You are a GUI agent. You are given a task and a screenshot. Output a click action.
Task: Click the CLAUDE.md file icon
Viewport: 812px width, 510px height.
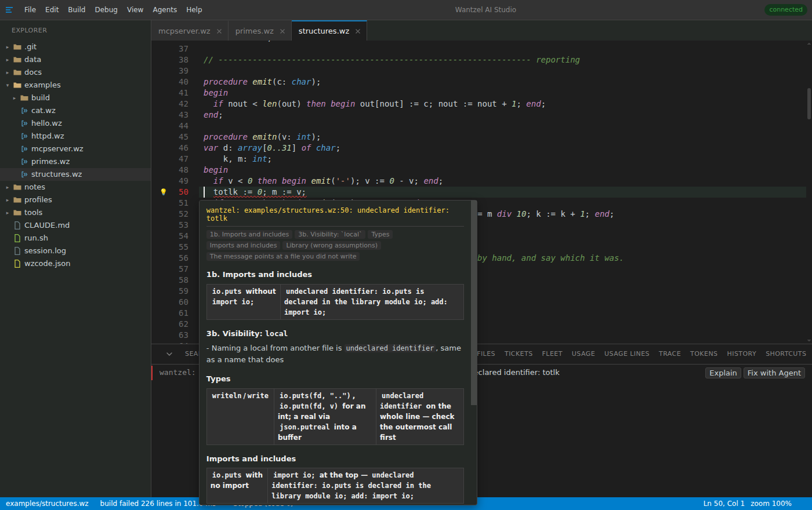coord(17,225)
